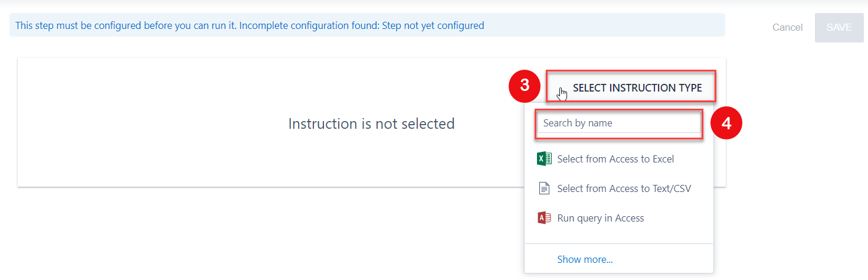Click the hand pointer cursor icon
This screenshot has width=868, height=280.
[x=562, y=93]
